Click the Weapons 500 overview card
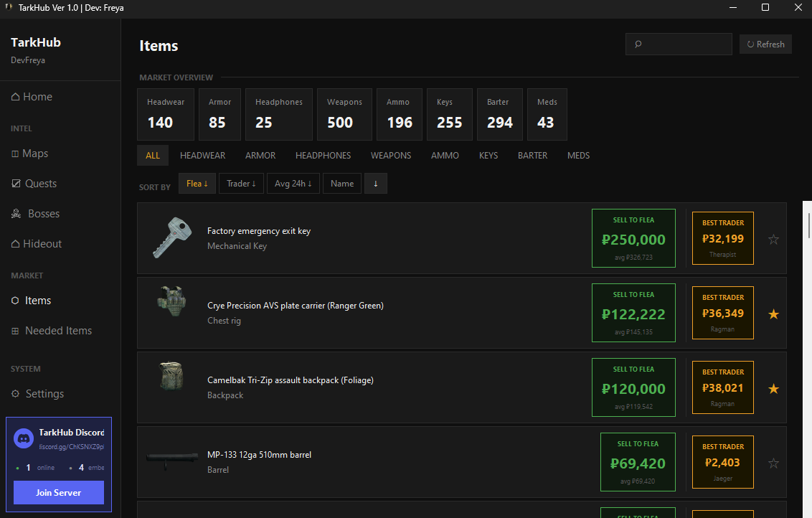The image size is (812, 518). tap(344, 115)
